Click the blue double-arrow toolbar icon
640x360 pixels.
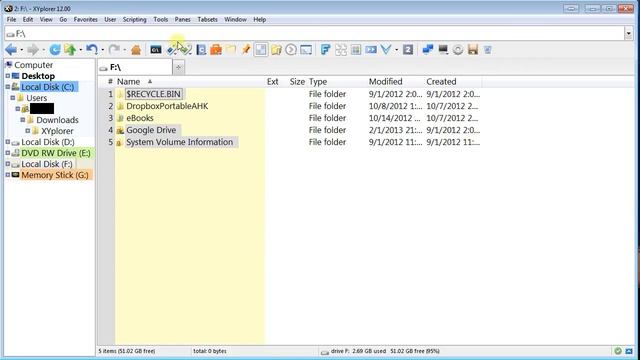tap(371, 50)
